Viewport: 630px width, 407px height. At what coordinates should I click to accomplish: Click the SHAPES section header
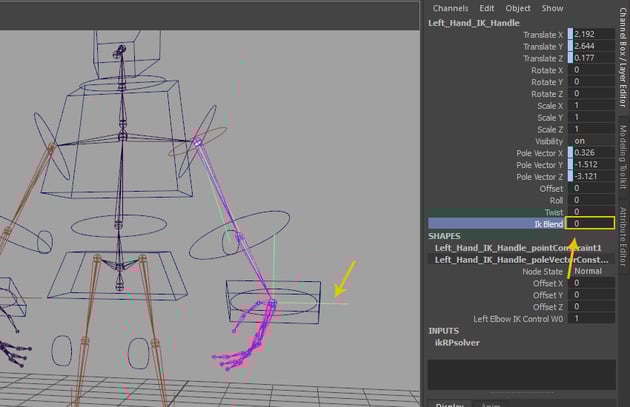(444, 236)
